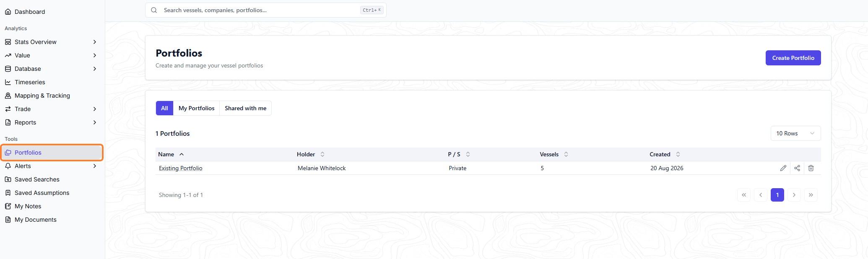Click the search magnifier icon

(154, 10)
